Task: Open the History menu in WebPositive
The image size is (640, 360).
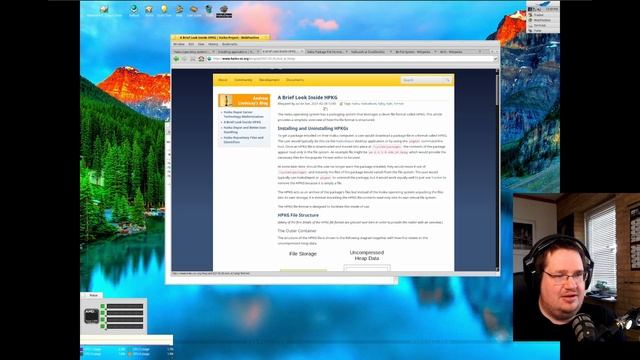Action: tap(213, 44)
